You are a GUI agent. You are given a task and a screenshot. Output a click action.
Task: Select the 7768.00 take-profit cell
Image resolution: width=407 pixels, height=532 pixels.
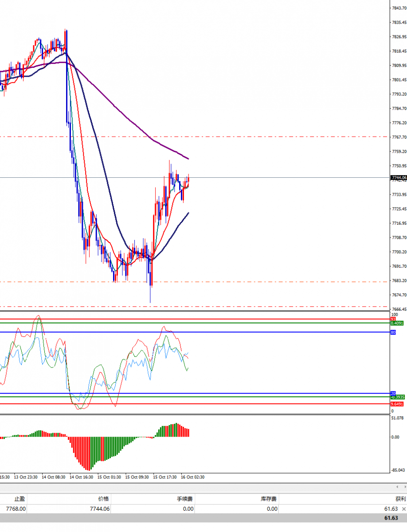tap(16, 509)
